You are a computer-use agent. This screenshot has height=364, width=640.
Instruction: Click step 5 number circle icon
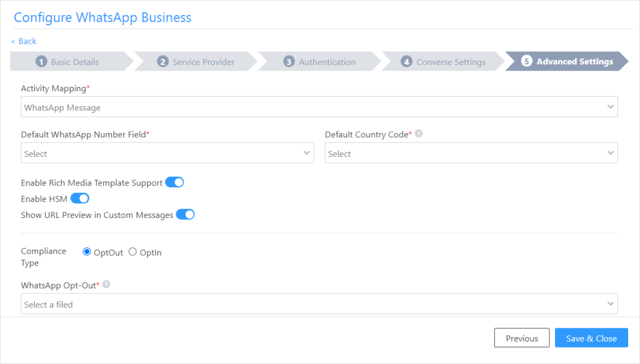pos(526,62)
